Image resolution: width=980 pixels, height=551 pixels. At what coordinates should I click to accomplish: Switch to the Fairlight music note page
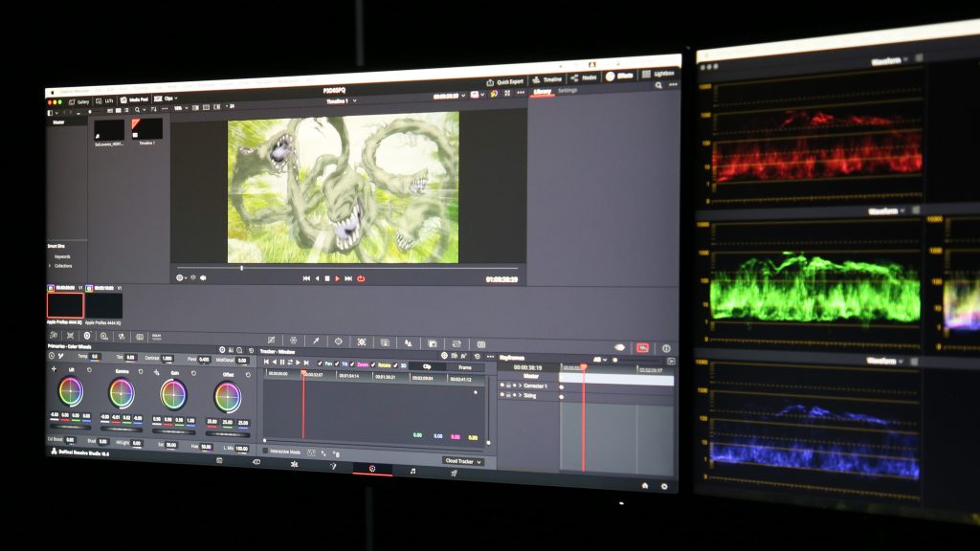[412, 471]
